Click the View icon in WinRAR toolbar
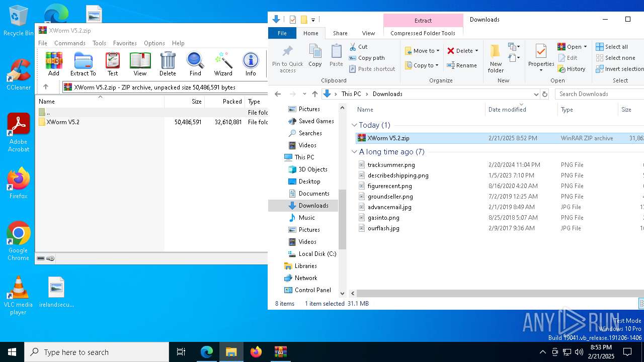Image resolution: width=644 pixels, height=362 pixels. [x=140, y=64]
